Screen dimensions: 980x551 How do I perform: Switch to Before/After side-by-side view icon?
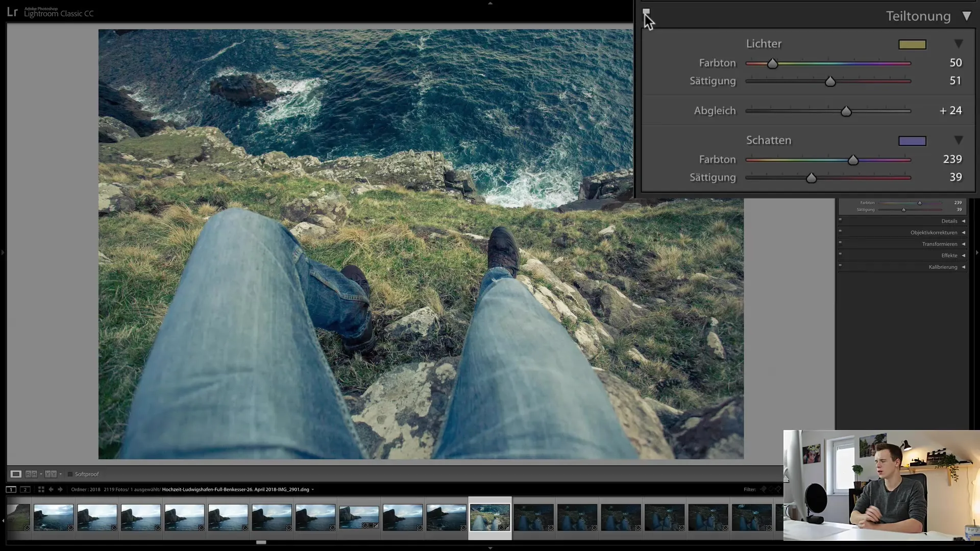(x=31, y=474)
